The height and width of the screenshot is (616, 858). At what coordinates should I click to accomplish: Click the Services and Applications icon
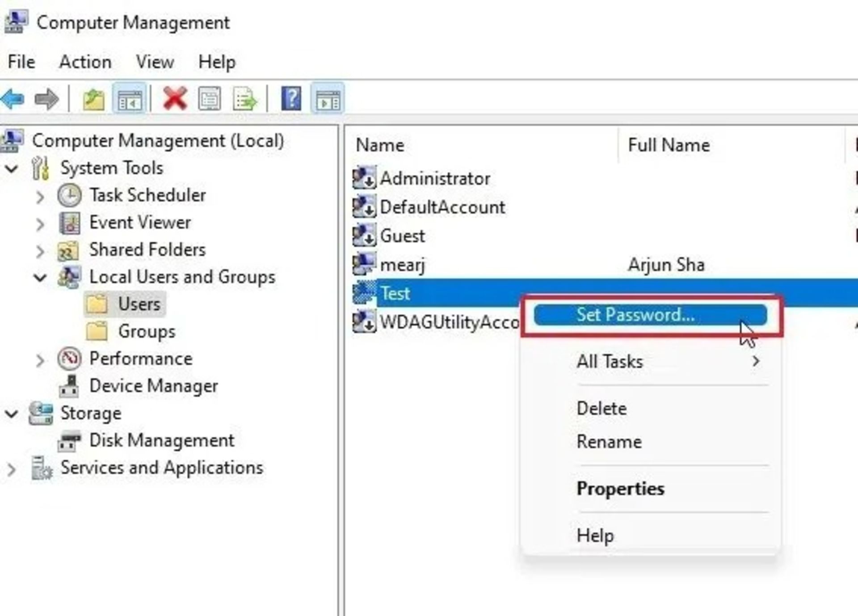tap(42, 468)
